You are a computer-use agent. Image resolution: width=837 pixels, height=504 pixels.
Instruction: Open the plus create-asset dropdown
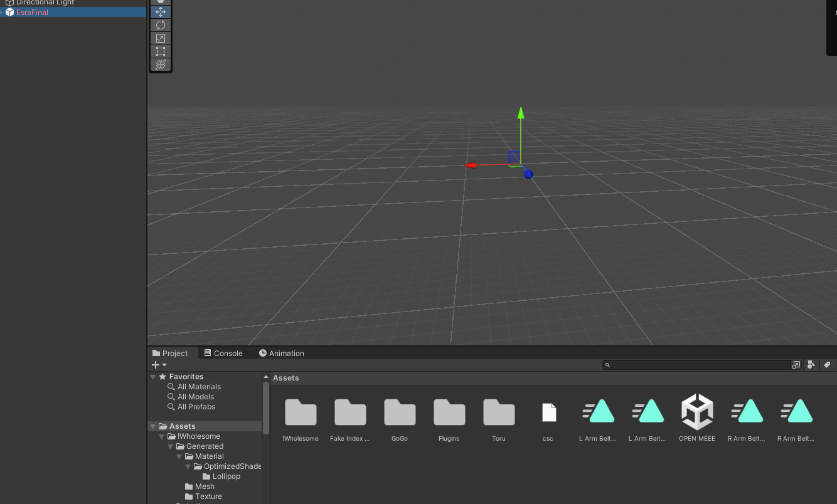point(159,365)
